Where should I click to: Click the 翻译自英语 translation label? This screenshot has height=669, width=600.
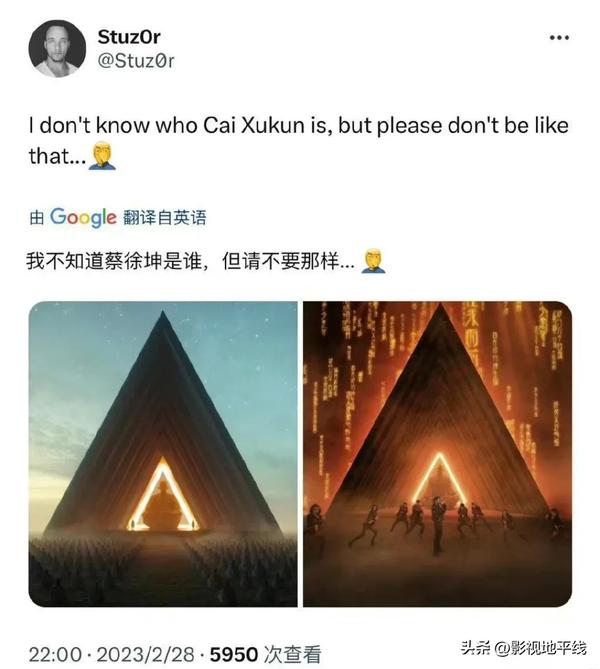pyautogui.click(x=165, y=218)
